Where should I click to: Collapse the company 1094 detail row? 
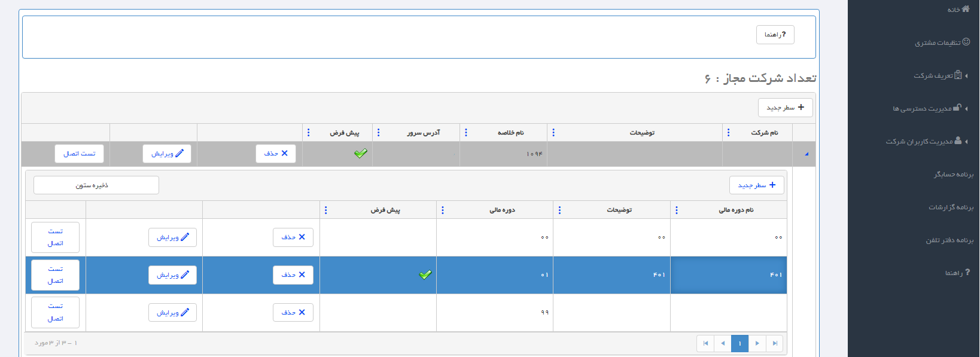pyautogui.click(x=806, y=154)
